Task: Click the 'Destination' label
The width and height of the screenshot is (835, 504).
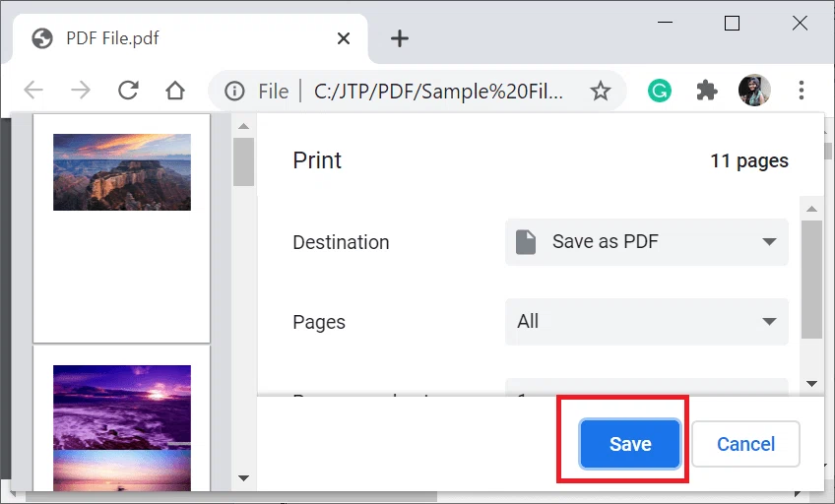Action: [x=341, y=242]
